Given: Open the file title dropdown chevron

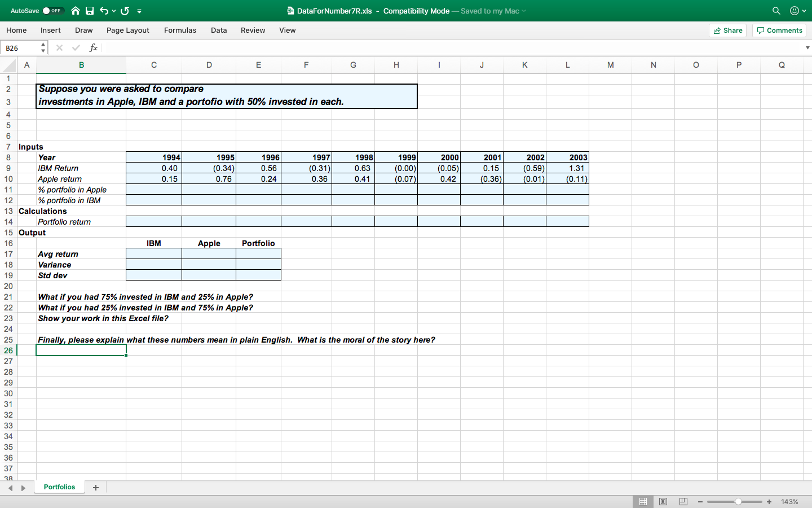Looking at the screenshot, I should (x=524, y=11).
